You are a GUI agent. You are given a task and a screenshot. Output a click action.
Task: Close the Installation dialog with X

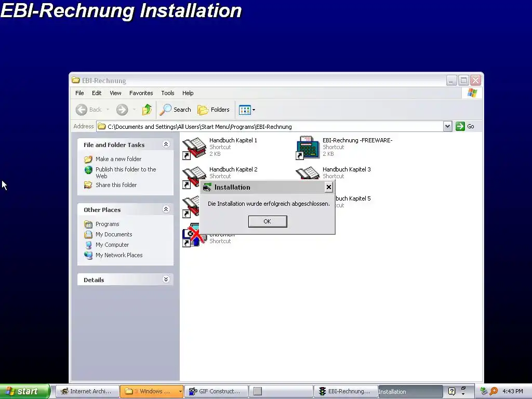(x=328, y=187)
